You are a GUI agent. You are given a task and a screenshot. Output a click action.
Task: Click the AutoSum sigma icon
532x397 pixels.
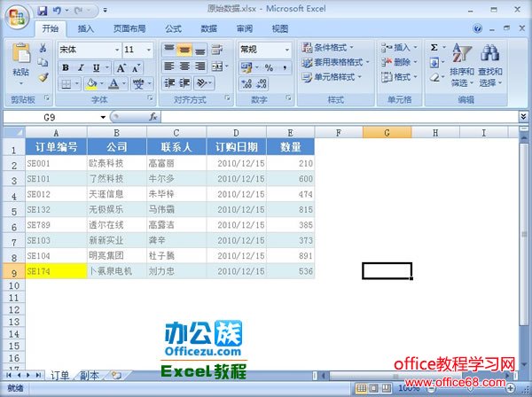(434, 48)
